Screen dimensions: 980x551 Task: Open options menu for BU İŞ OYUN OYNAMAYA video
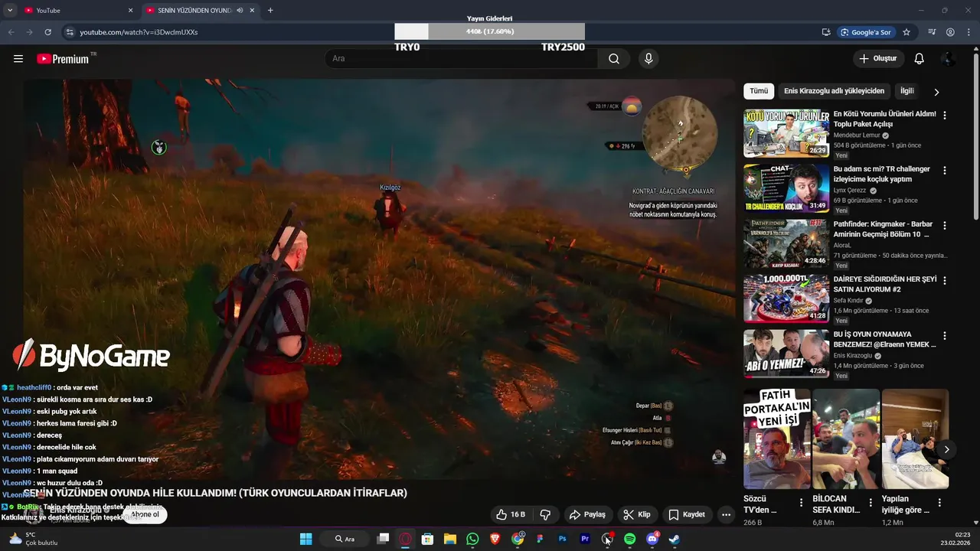[944, 335]
